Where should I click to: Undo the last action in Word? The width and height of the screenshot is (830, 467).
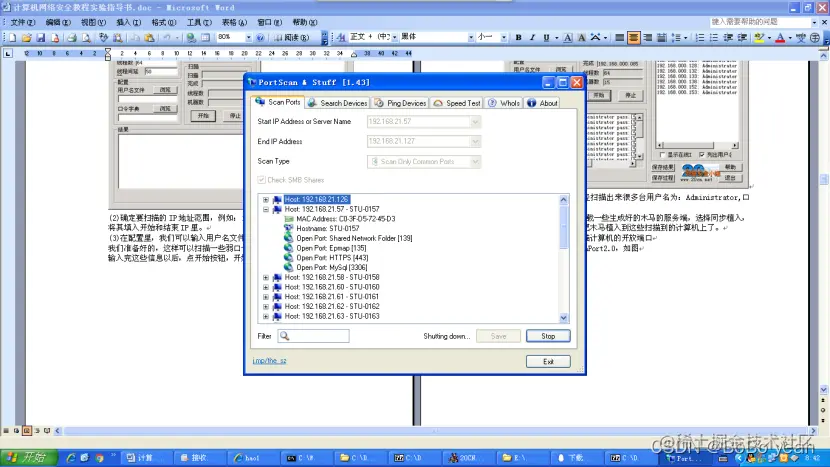click(167, 38)
